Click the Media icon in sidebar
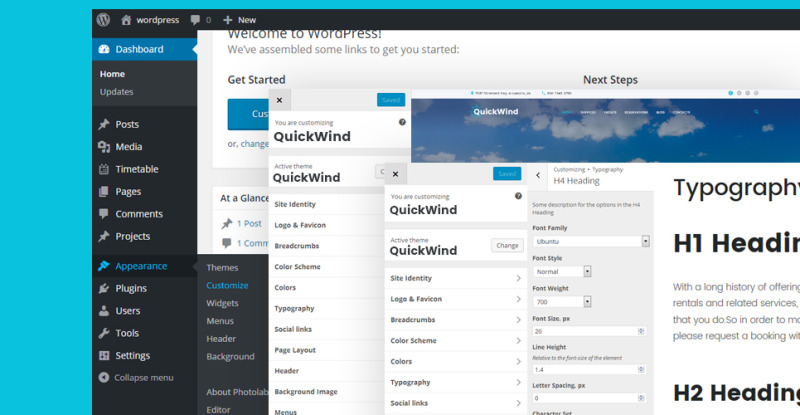 pyautogui.click(x=104, y=147)
